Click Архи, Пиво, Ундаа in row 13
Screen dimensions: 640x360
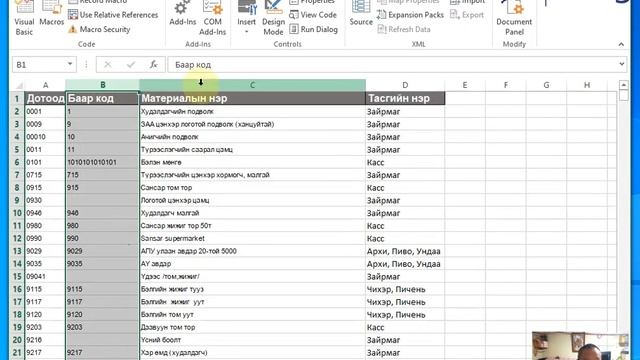[x=405, y=251]
